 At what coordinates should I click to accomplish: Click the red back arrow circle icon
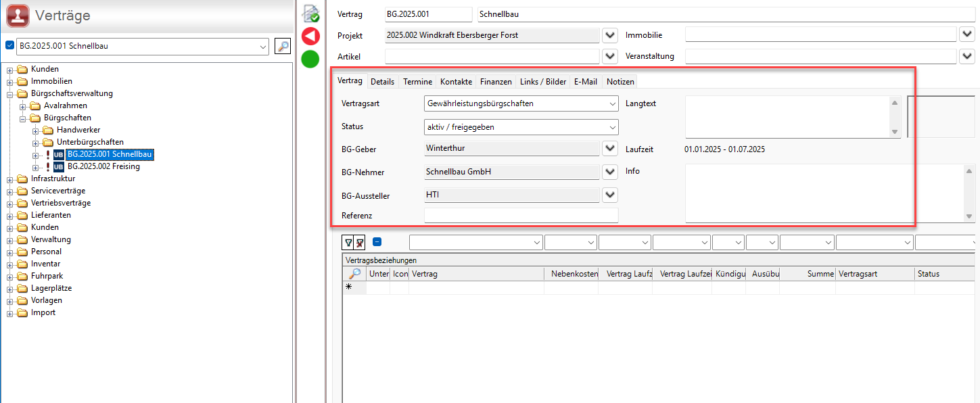pyautogui.click(x=310, y=36)
